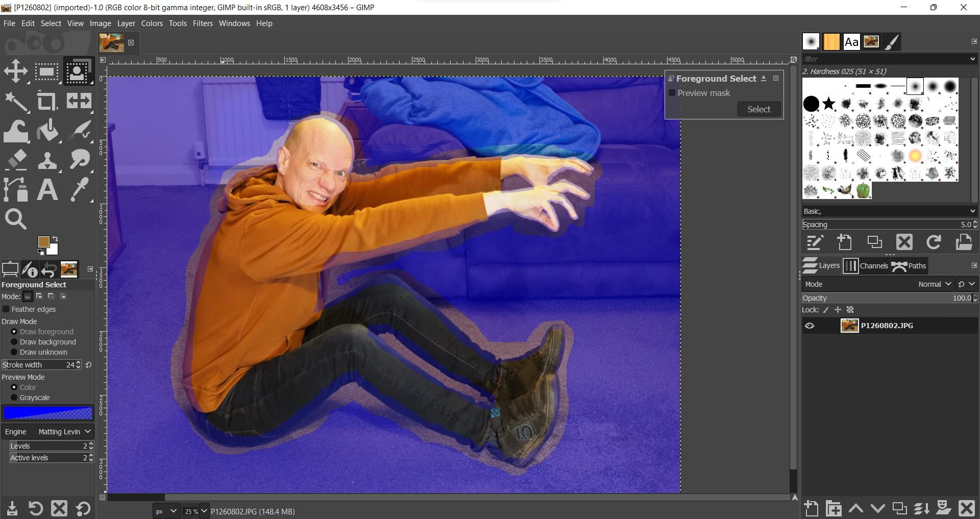The image size is (980, 519).
Task: Duplicate the selected brush
Action: pos(874,242)
